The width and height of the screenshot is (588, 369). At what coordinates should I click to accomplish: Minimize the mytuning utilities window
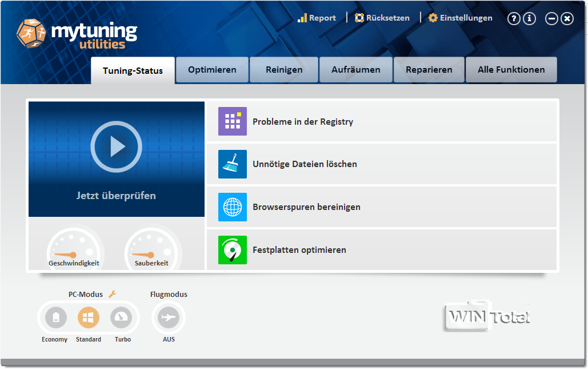tap(551, 18)
